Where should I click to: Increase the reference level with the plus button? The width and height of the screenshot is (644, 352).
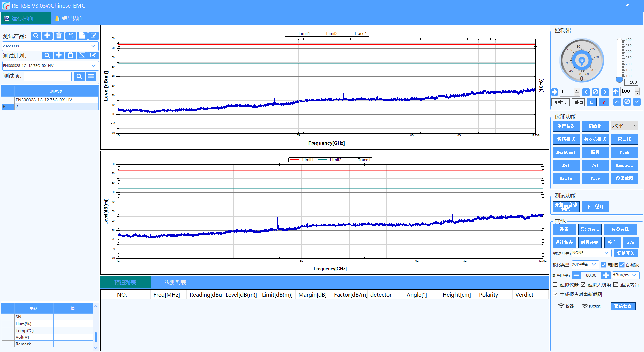[606, 275]
